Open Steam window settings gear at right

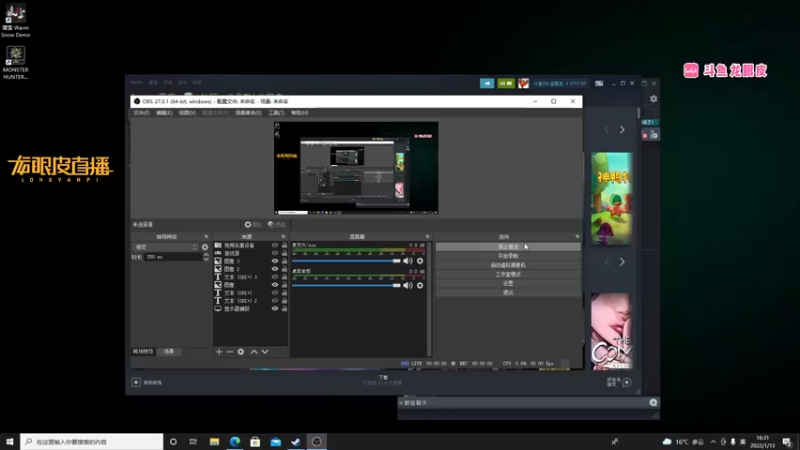click(x=654, y=99)
